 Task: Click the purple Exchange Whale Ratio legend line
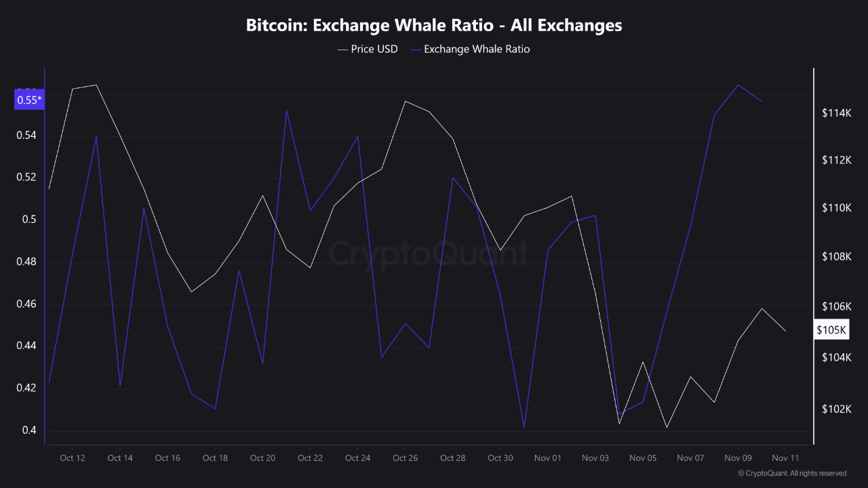pyautogui.click(x=415, y=49)
